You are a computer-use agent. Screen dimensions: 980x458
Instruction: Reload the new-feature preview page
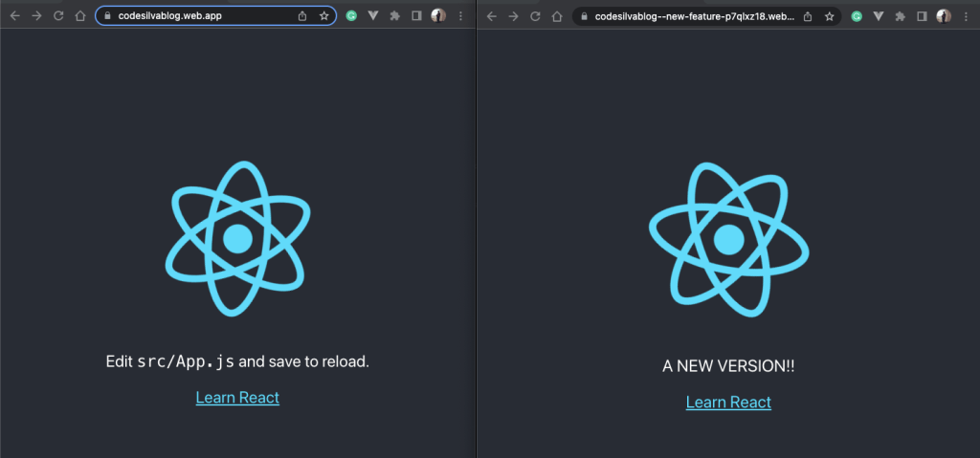[535, 17]
